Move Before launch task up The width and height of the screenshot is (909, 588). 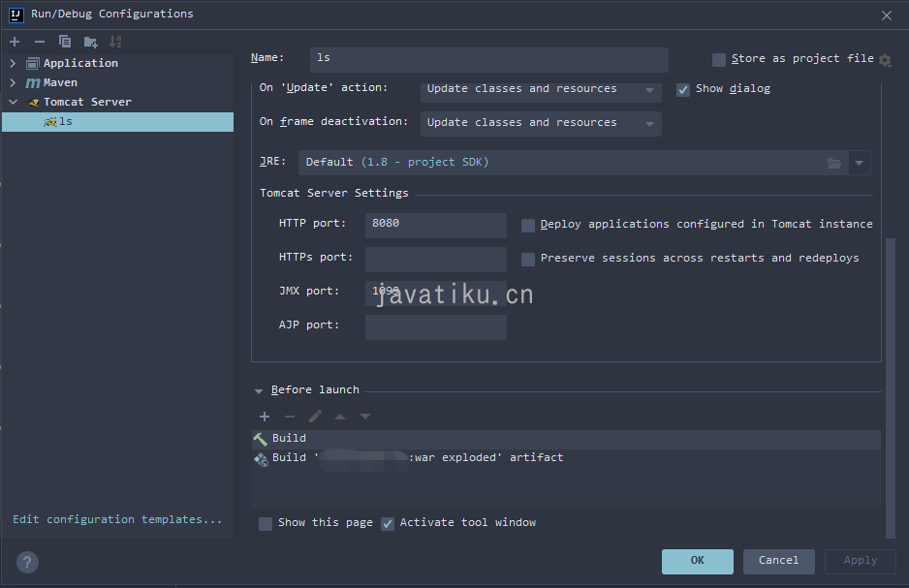point(340,417)
